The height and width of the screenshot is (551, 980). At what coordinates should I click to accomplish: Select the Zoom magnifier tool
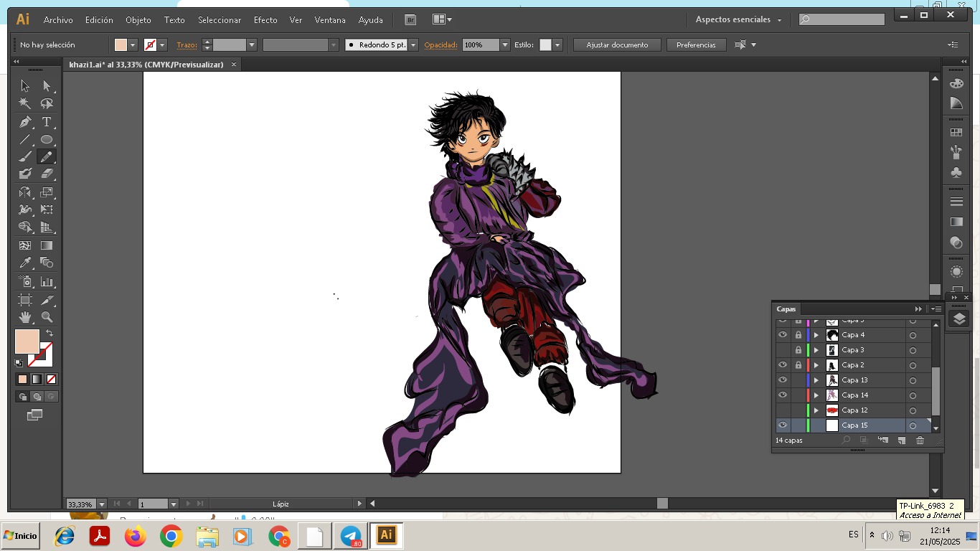point(47,317)
